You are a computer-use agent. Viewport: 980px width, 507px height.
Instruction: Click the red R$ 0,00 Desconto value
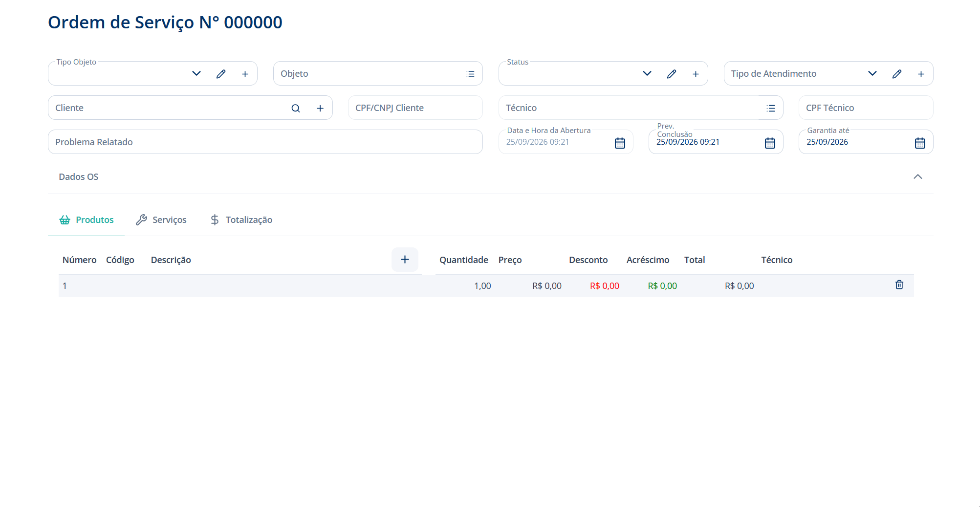pos(605,286)
